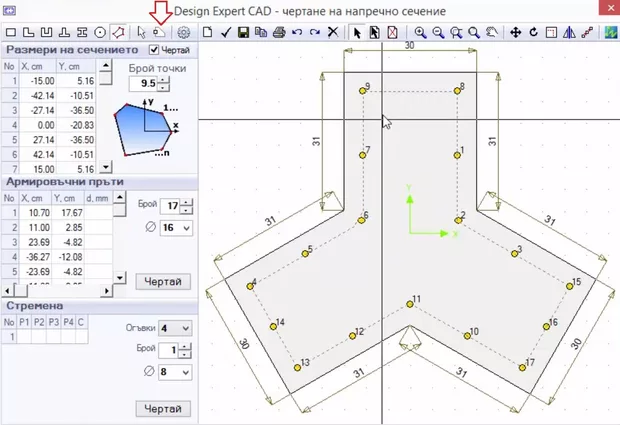Click Чертай button under reinforcement bars
The image size is (620, 425).
[x=162, y=281]
